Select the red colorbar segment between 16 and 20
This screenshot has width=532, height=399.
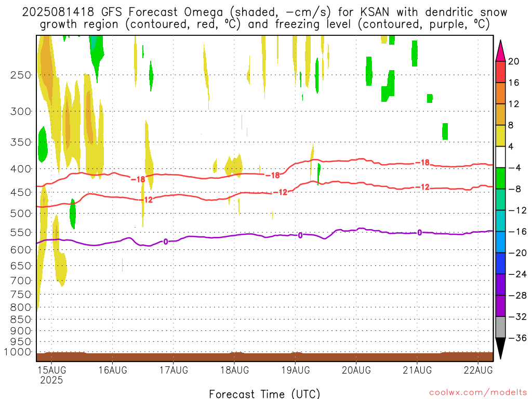pyautogui.click(x=500, y=72)
